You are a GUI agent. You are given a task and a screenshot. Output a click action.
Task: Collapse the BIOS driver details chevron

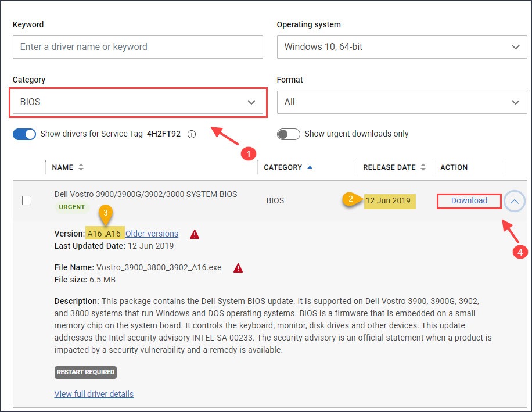tap(515, 201)
